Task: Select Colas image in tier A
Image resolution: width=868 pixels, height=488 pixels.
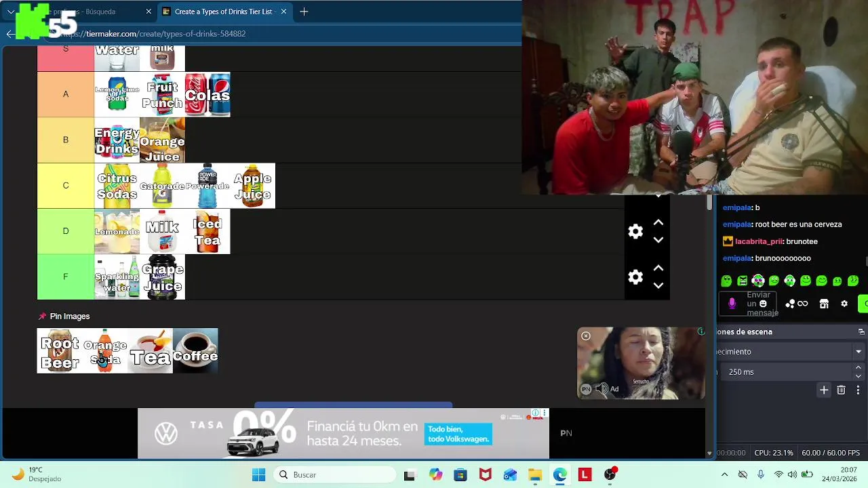Action: tap(208, 94)
